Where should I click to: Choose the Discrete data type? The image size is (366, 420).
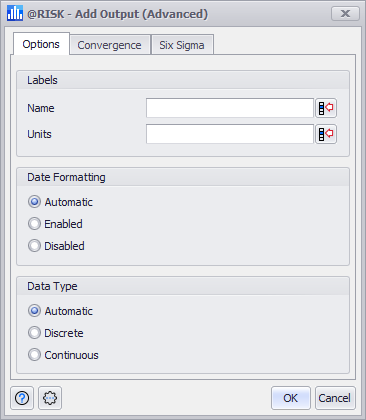pos(56,333)
